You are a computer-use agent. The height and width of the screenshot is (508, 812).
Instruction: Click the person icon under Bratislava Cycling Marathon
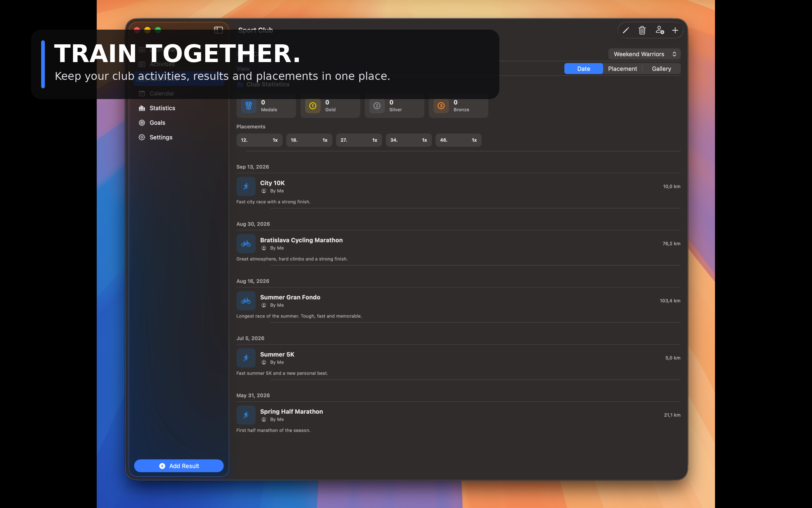tap(264, 248)
